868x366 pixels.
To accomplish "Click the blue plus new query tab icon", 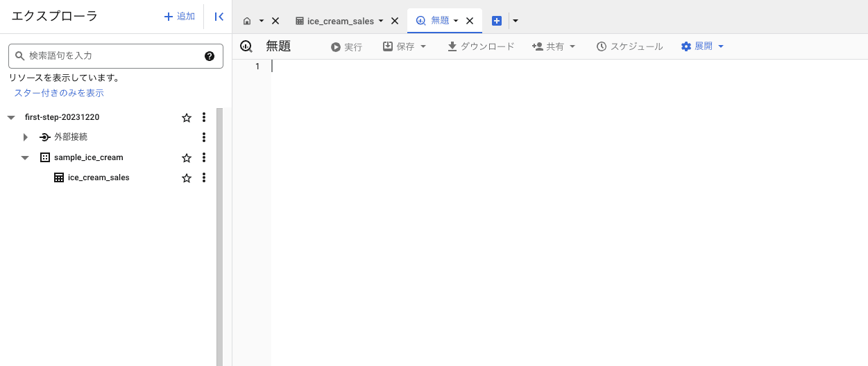I will tap(497, 21).
